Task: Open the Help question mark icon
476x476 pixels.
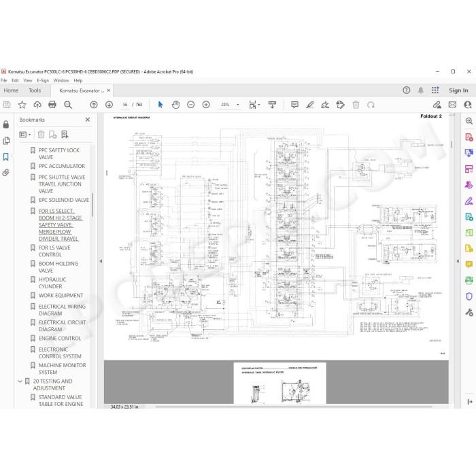Action: click(x=406, y=90)
